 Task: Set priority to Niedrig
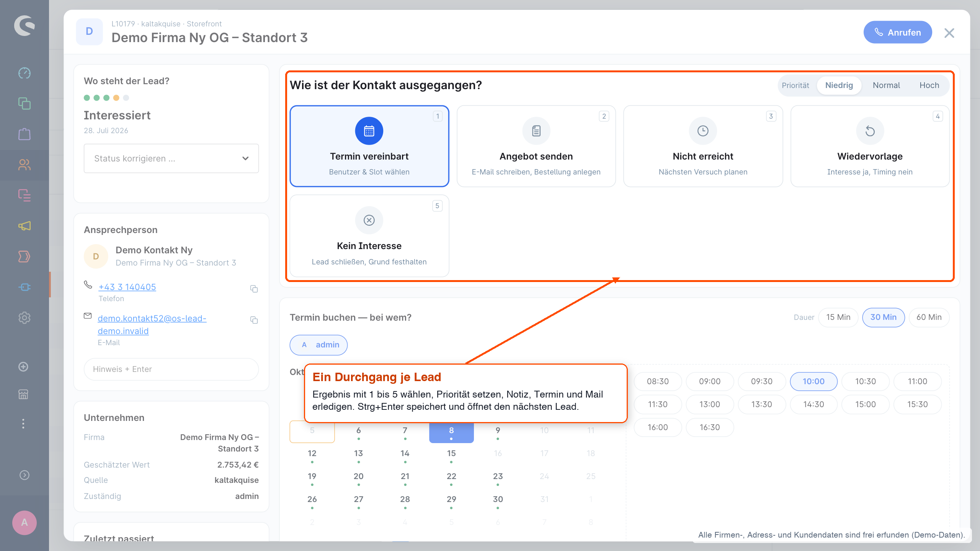839,85
